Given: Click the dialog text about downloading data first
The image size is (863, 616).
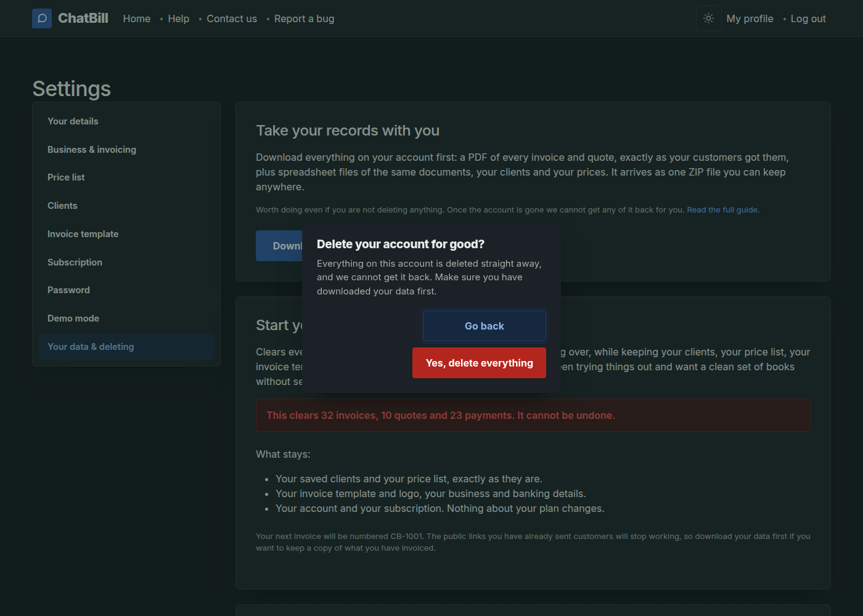Looking at the screenshot, I should [429, 277].
